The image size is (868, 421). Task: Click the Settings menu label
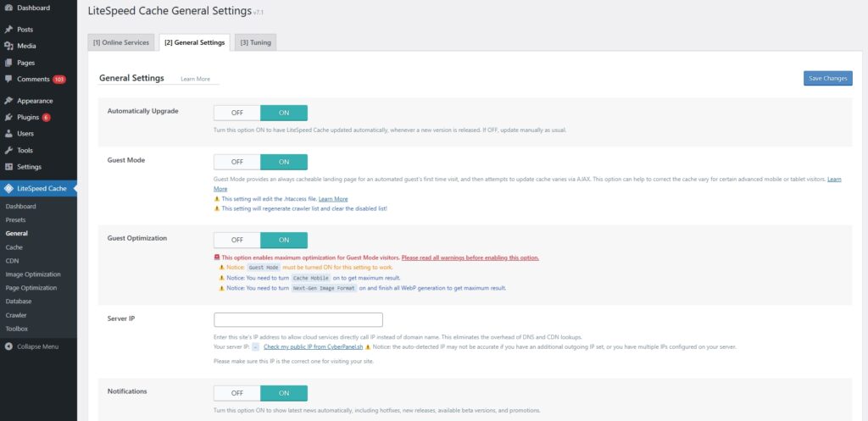pyautogui.click(x=29, y=167)
